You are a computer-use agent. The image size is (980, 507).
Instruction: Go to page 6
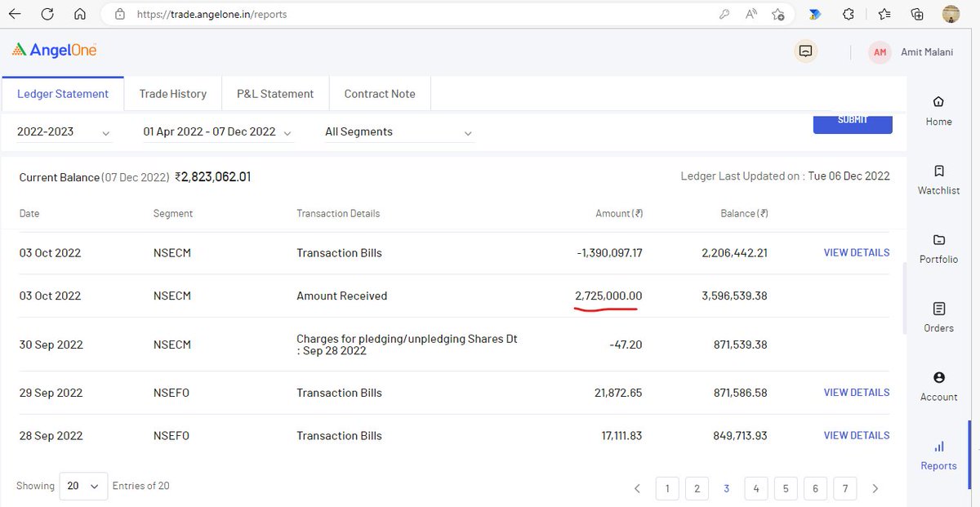tap(815, 488)
